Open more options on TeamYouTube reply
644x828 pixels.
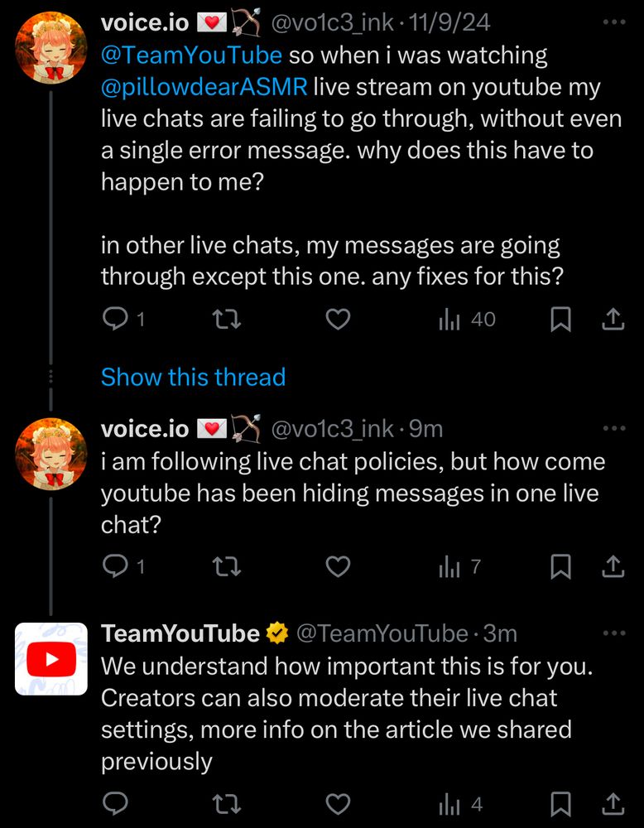click(614, 633)
